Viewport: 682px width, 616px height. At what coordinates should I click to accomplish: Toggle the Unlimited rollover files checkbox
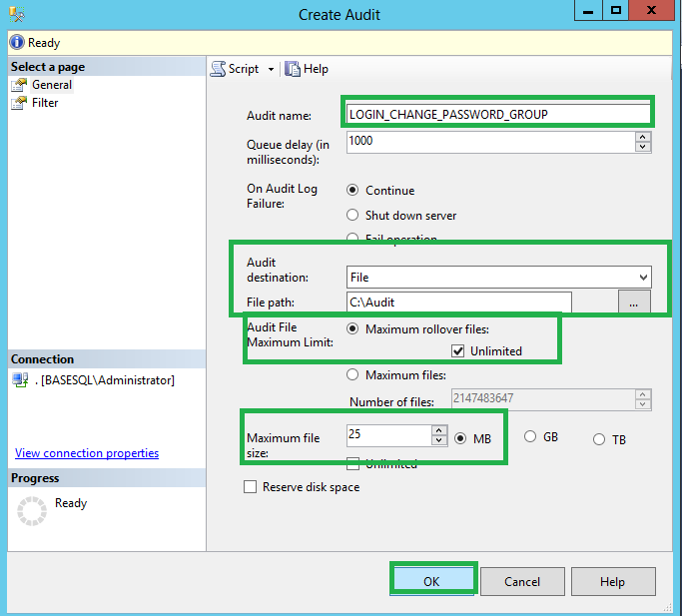457,350
